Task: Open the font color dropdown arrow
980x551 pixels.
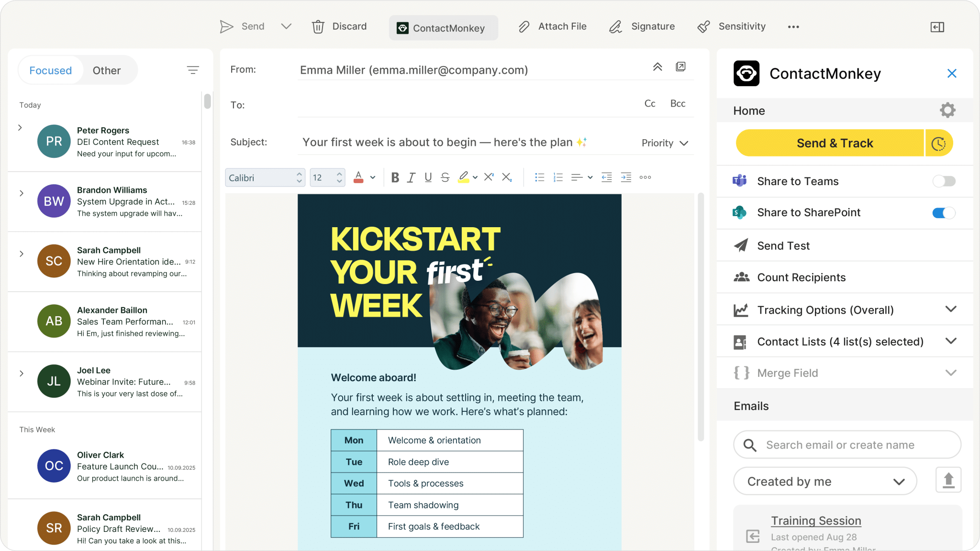Action: click(373, 177)
